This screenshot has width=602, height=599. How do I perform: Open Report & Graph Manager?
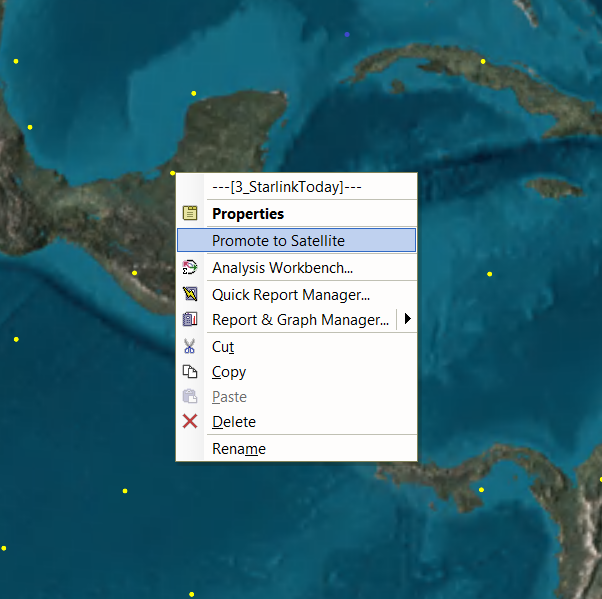tap(286, 319)
